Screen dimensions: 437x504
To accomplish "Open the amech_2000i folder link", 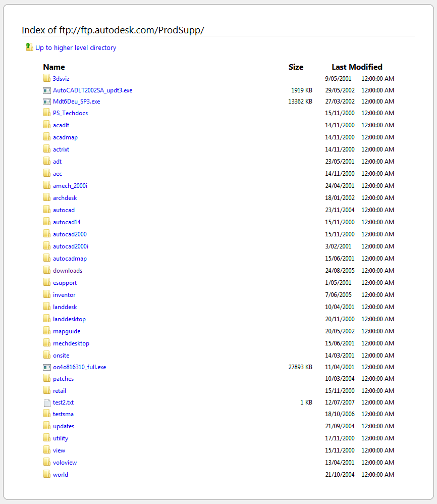I will (x=70, y=186).
